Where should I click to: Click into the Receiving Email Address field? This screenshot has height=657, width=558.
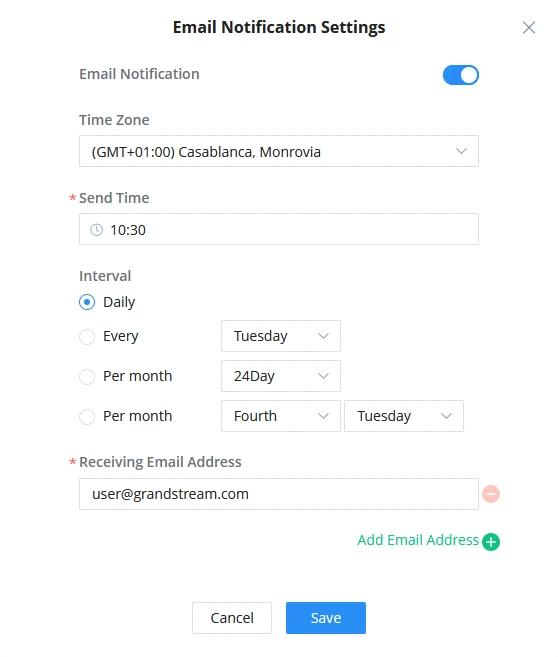[x=279, y=494]
